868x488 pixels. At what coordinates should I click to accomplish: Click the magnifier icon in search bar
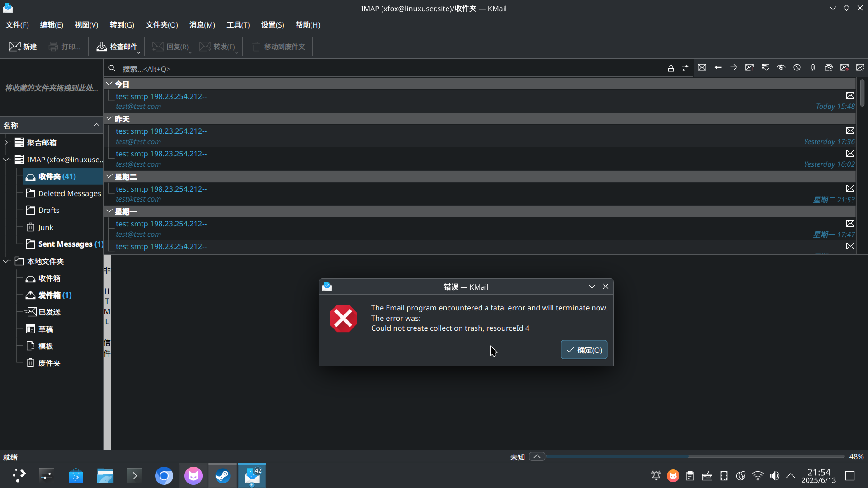coord(112,68)
